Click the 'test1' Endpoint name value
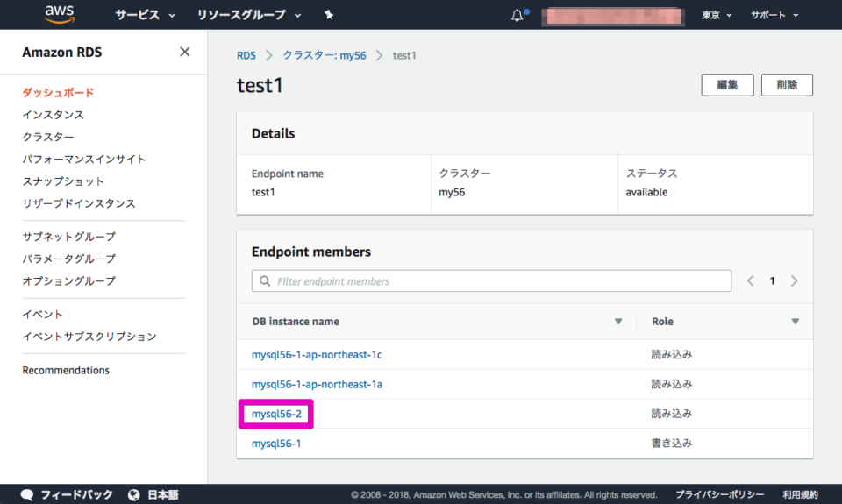The height and width of the screenshot is (504, 842). pyautogui.click(x=263, y=192)
